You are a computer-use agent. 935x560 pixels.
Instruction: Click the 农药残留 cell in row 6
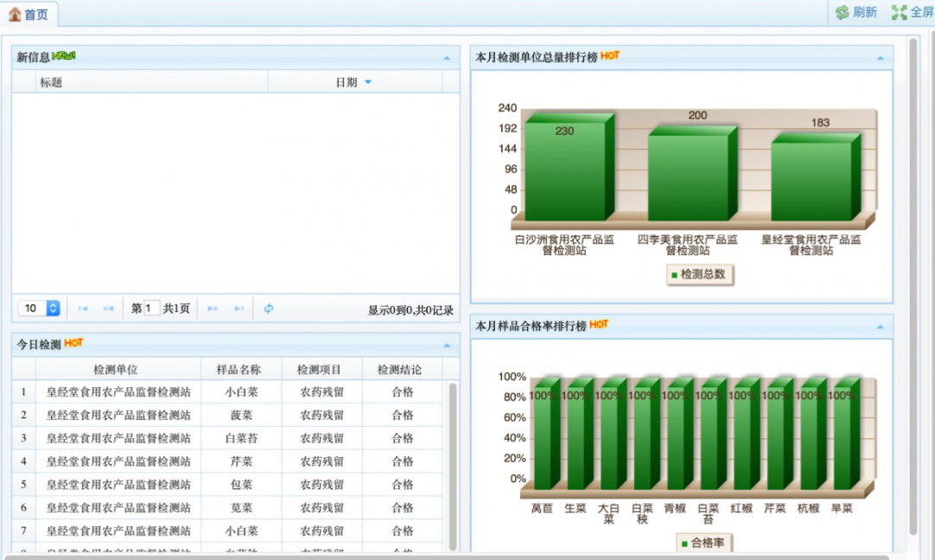tap(321, 508)
